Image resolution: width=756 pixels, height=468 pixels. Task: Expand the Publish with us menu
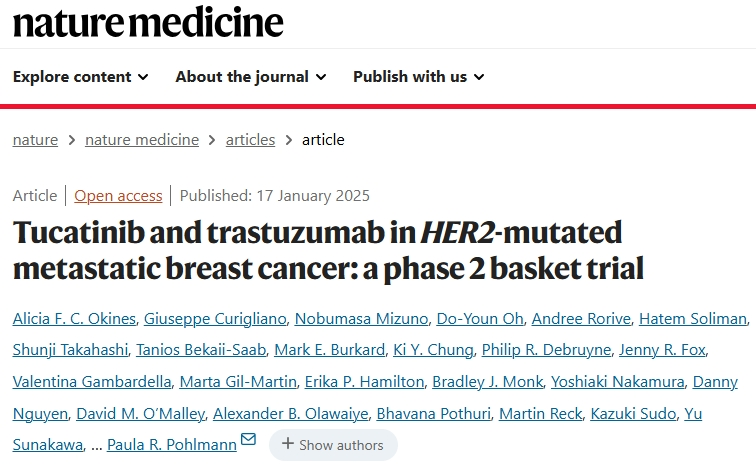click(x=418, y=77)
